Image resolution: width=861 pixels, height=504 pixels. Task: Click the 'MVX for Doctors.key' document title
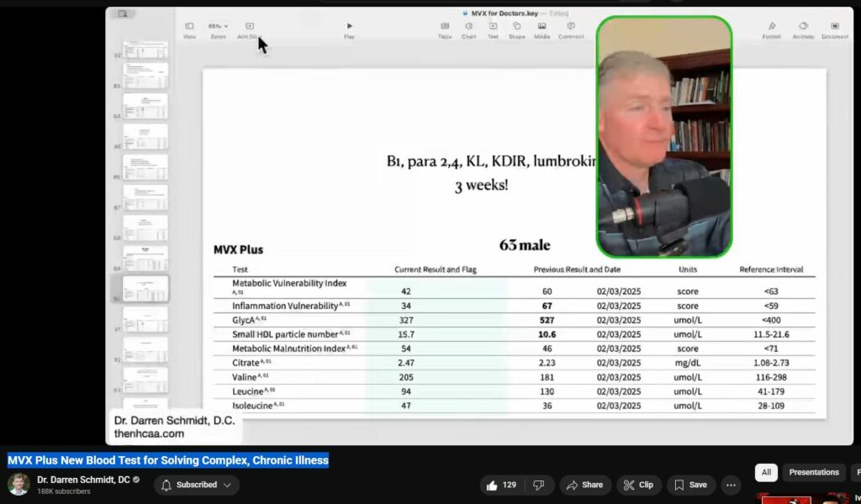[504, 13]
